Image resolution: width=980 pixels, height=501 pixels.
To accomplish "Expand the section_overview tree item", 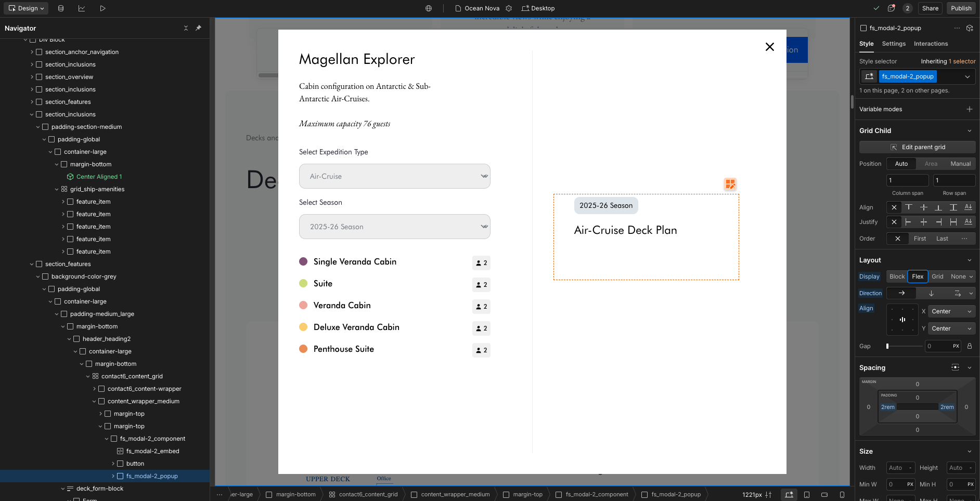I will [32, 77].
